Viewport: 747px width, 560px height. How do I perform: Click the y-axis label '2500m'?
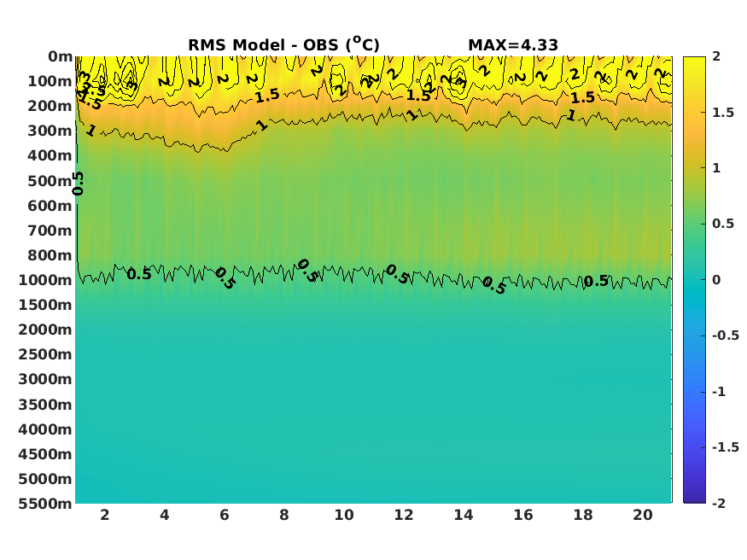45,354
